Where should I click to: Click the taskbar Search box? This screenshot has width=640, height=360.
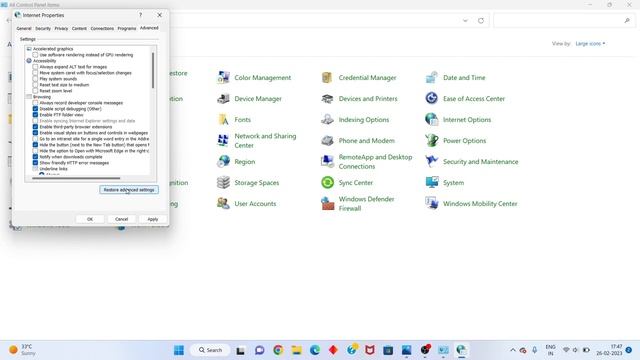pos(211,350)
